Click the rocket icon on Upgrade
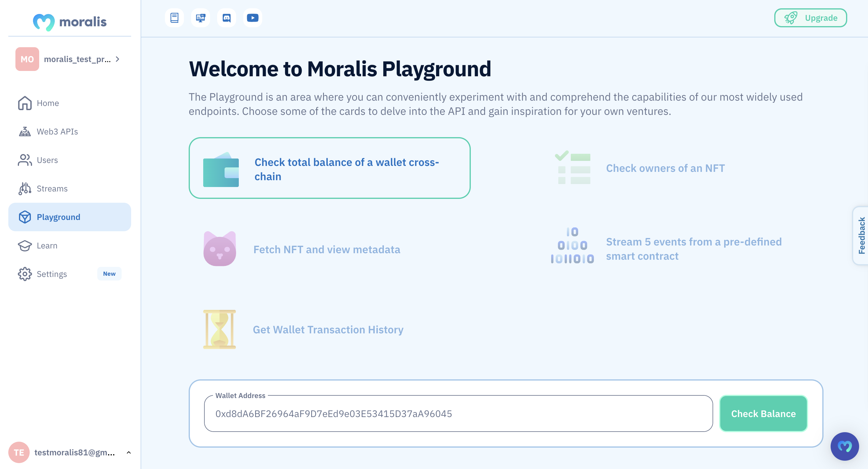 (x=791, y=18)
